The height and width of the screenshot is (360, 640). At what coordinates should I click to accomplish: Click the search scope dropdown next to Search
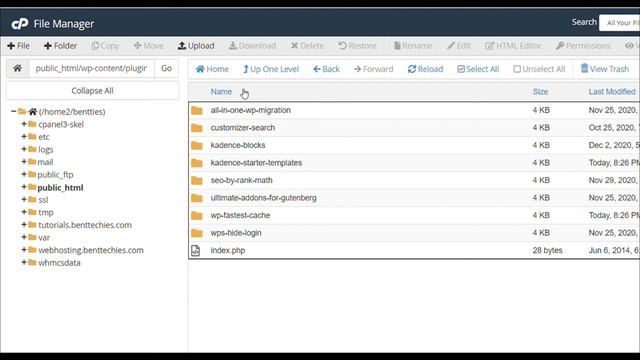tap(620, 23)
